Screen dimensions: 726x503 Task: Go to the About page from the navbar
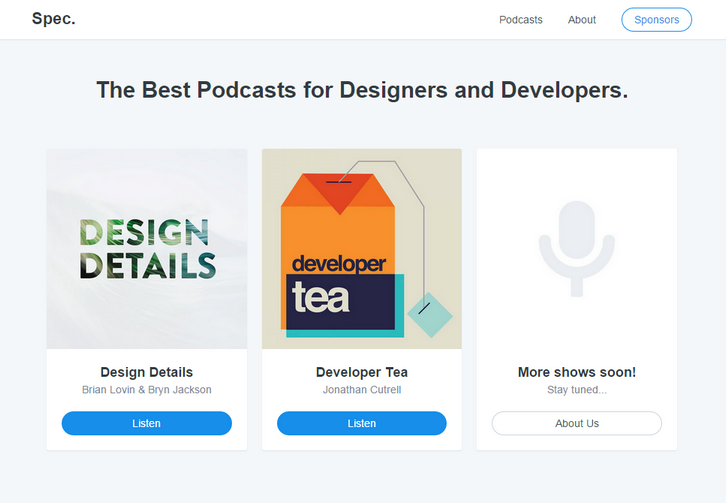click(581, 20)
